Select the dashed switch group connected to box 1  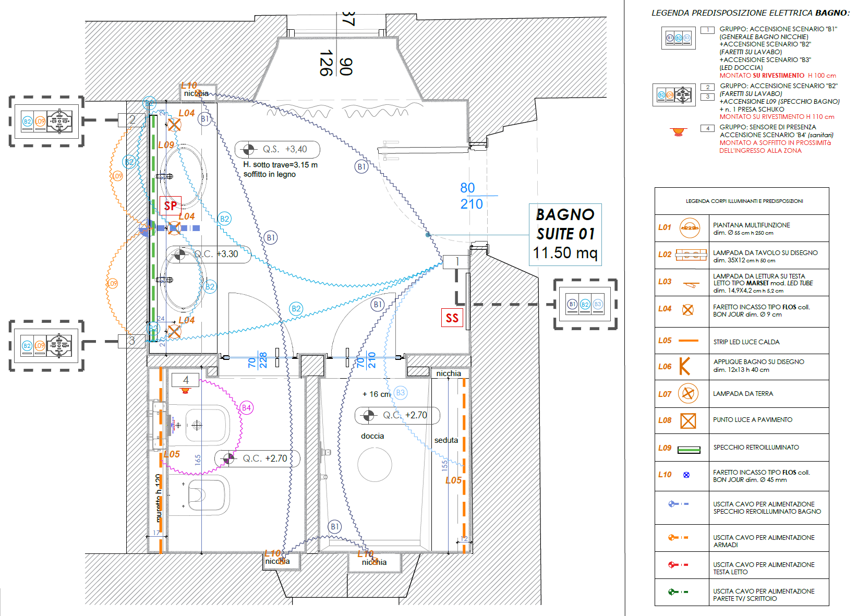585,304
